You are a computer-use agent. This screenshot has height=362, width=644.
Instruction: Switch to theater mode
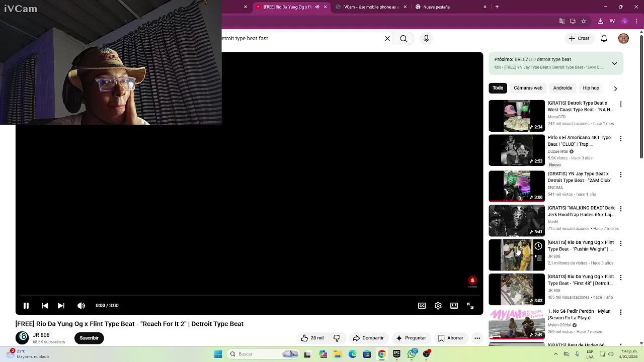(454, 305)
